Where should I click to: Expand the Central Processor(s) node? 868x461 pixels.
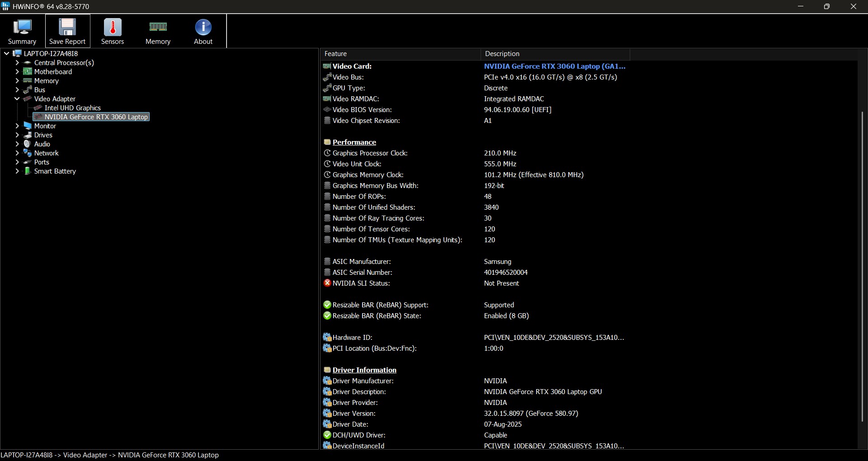17,62
